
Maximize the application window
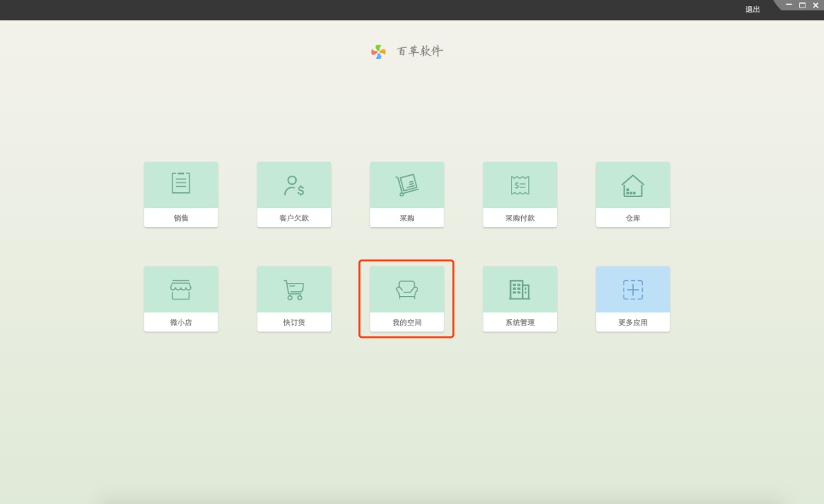(x=802, y=5)
